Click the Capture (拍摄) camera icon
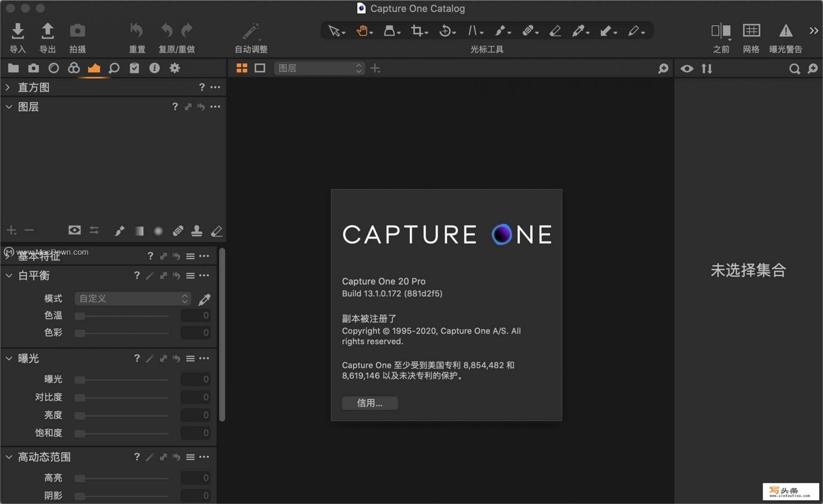This screenshot has height=504, width=823. [x=77, y=31]
